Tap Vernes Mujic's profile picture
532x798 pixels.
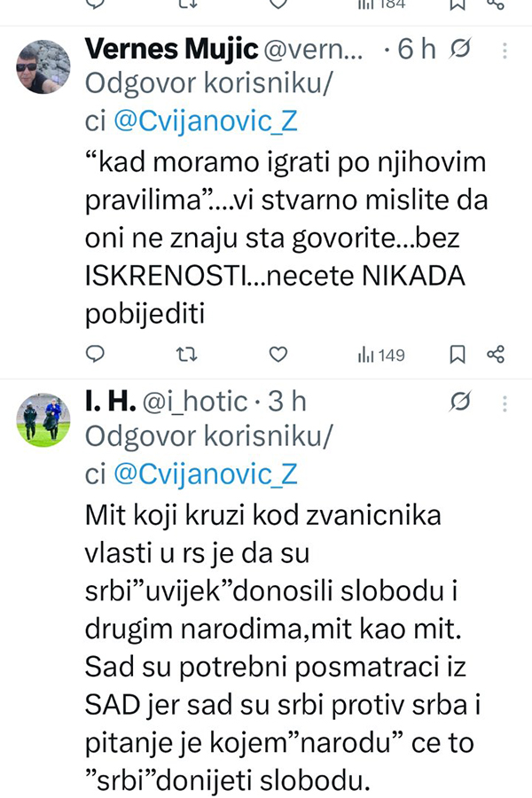(x=43, y=66)
